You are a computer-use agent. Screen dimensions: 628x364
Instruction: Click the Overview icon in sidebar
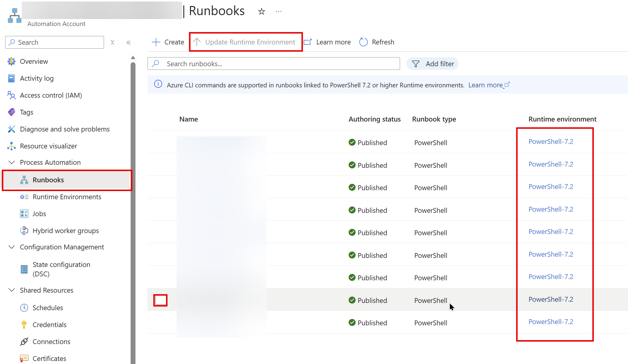pyautogui.click(x=11, y=61)
